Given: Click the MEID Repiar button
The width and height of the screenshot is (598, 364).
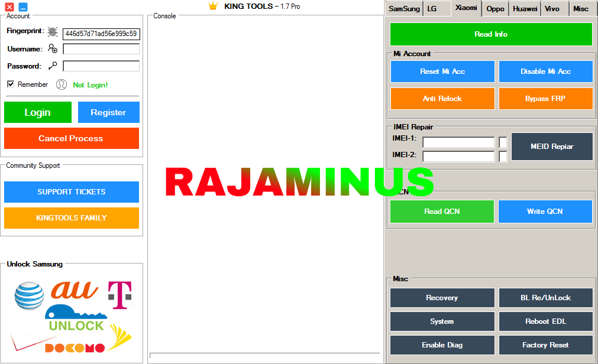Looking at the screenshot, I should tap(552, 147).
